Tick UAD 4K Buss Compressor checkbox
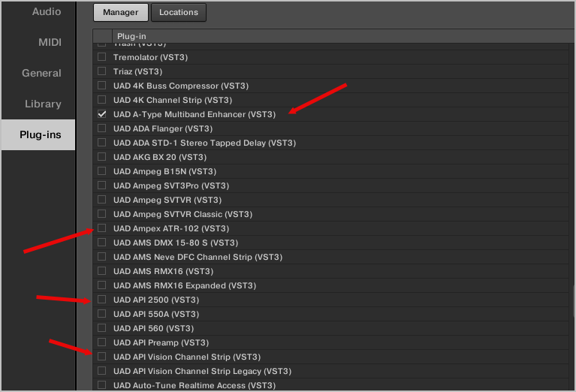This screenshot has height=392, width=576. tap(101, 86)
